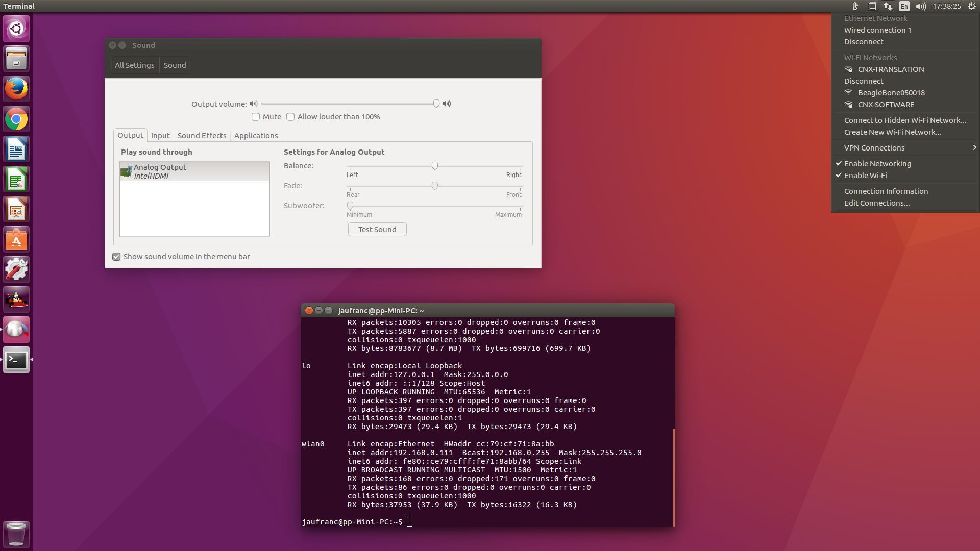
Task: Maximize the terminal window
Action: [x=328, y=311]
